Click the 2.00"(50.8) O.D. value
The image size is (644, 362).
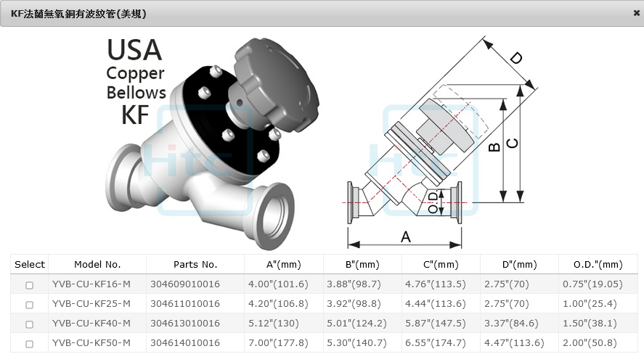[x=590, y=343]
